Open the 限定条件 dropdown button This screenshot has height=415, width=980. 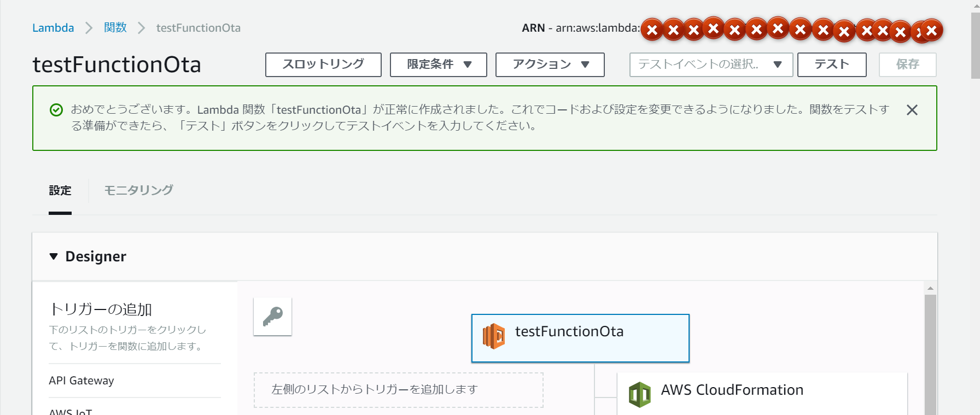click(x=439, y=65)
